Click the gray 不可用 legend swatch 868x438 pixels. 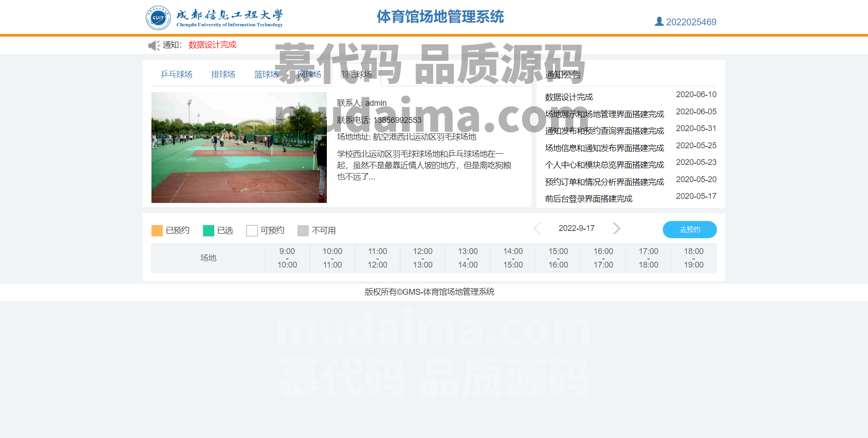303,231
